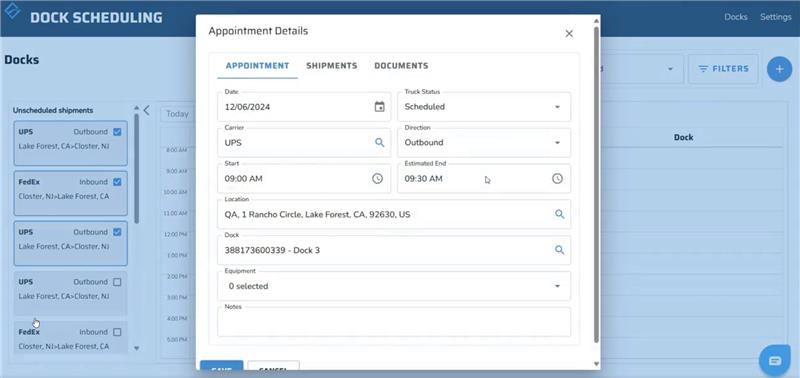The width and height of the screenshot is (800, 378).
Task: Expand the Direction dropdown
Action: pos(557,143)
